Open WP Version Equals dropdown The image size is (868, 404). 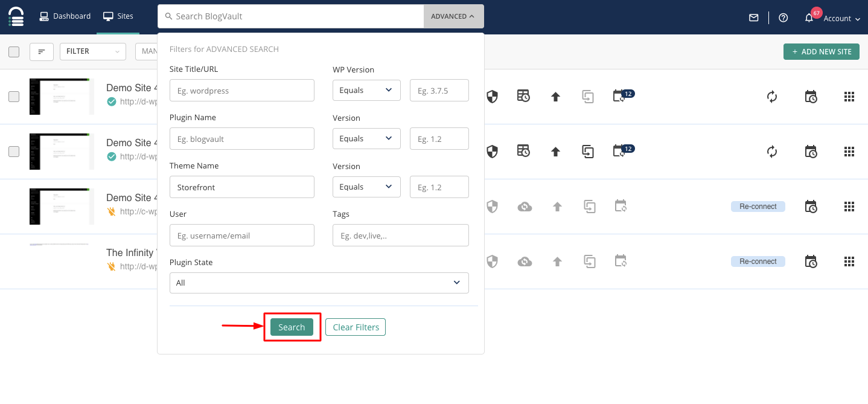click(366, 90)
